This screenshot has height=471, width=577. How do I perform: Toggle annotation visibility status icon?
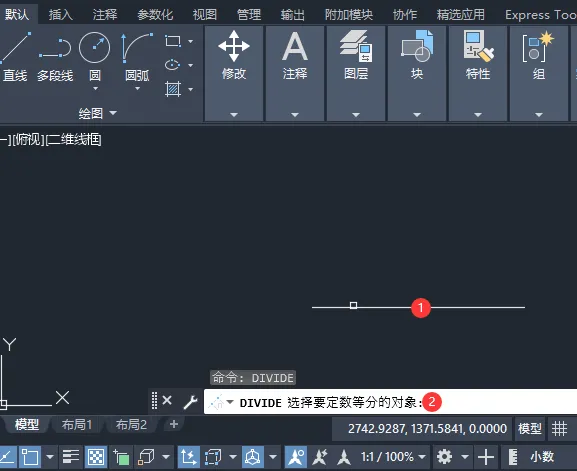(x=296, y=457)
